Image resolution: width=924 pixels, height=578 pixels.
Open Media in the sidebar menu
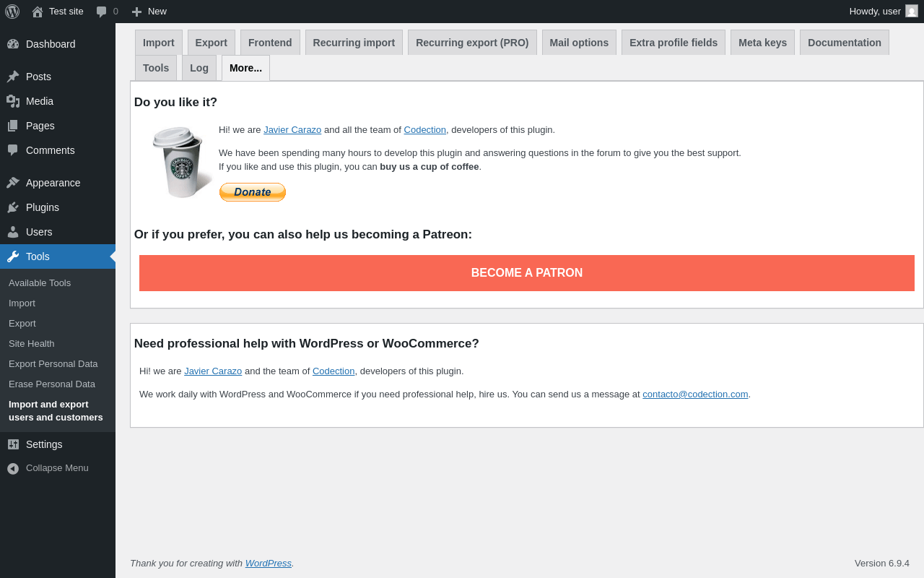pos(58,101)
